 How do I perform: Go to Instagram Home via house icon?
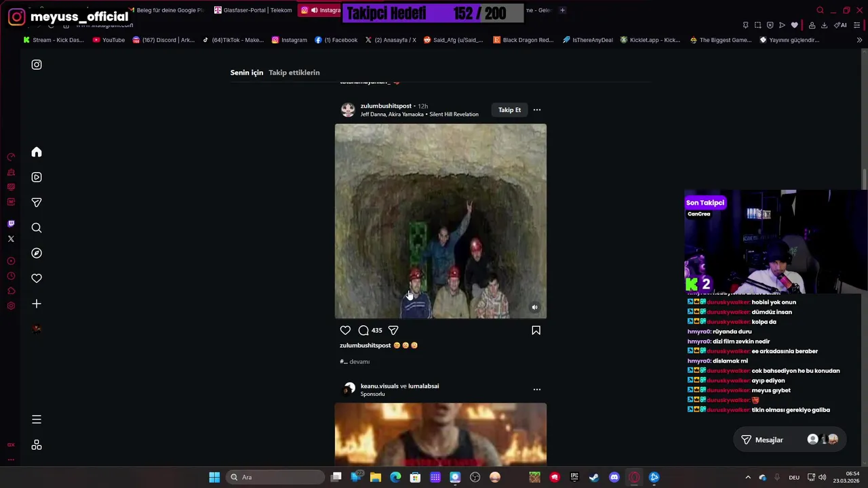coord(37,152)
